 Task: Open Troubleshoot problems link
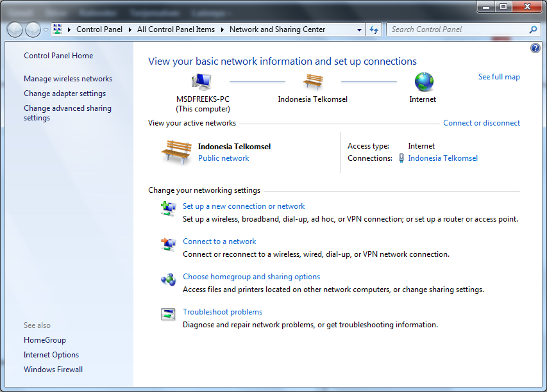click(x=223, y=312)
